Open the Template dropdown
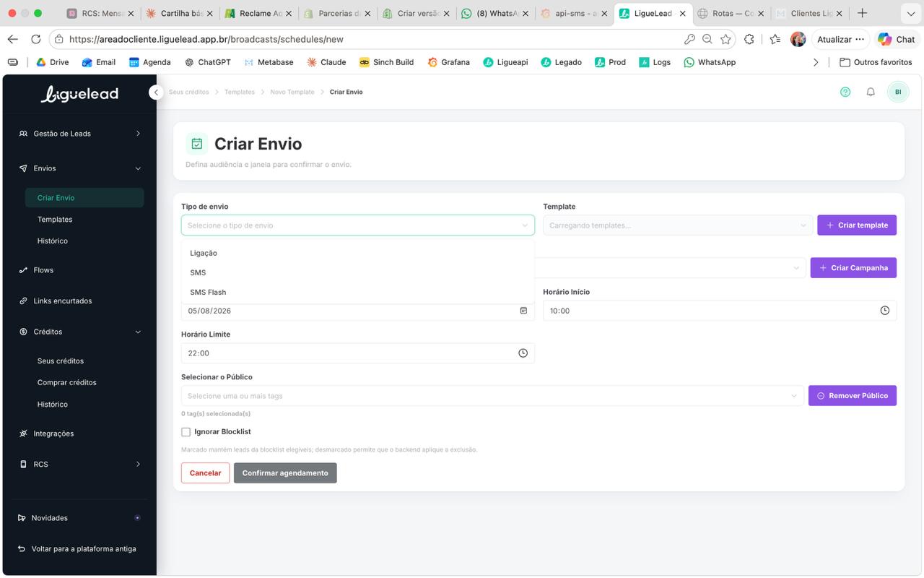 click(x=678, y=225)
